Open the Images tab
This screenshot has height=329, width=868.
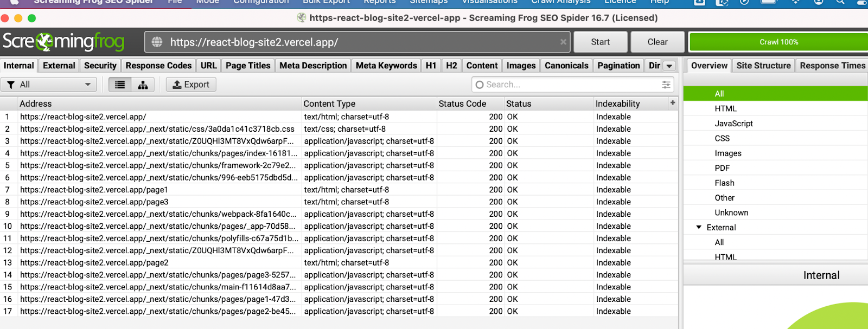pos(521,66)
